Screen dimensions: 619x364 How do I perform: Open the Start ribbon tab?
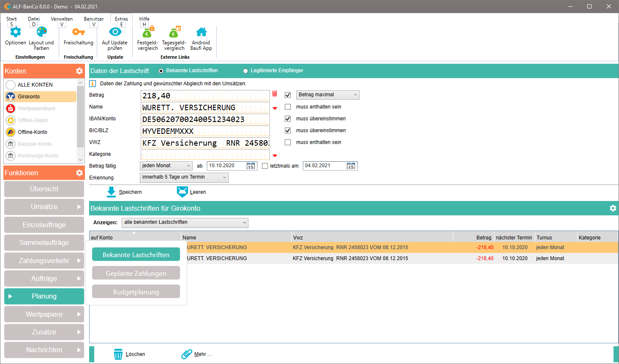[x=11, y=19]
